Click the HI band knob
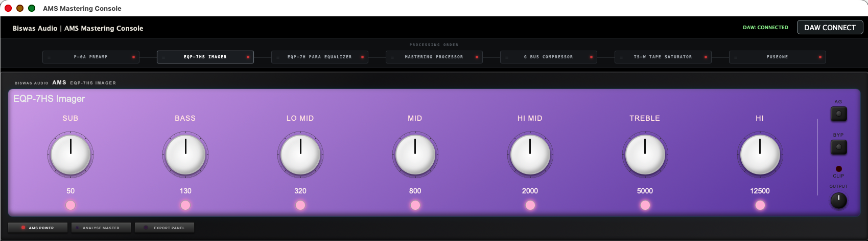 click(x=760, y=154)
